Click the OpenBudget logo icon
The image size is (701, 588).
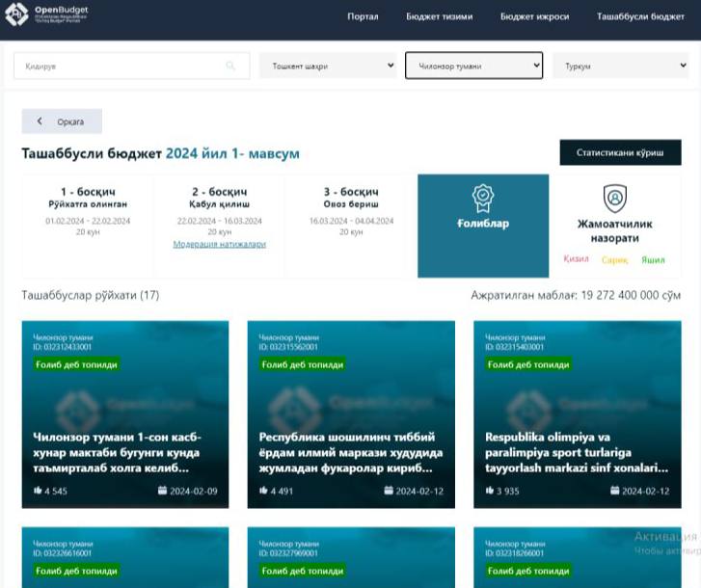(16, 15)
